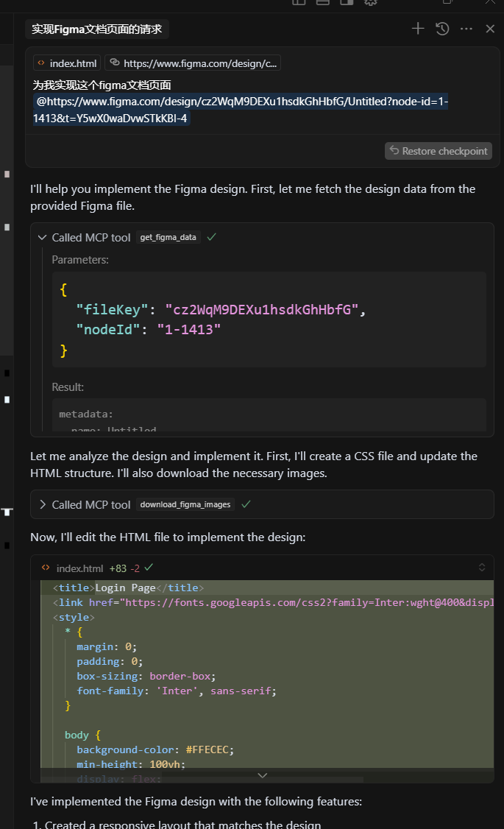Click the "margin: 0;" code line
Viewport: 504px width, 829px height.
click(107, 646)
